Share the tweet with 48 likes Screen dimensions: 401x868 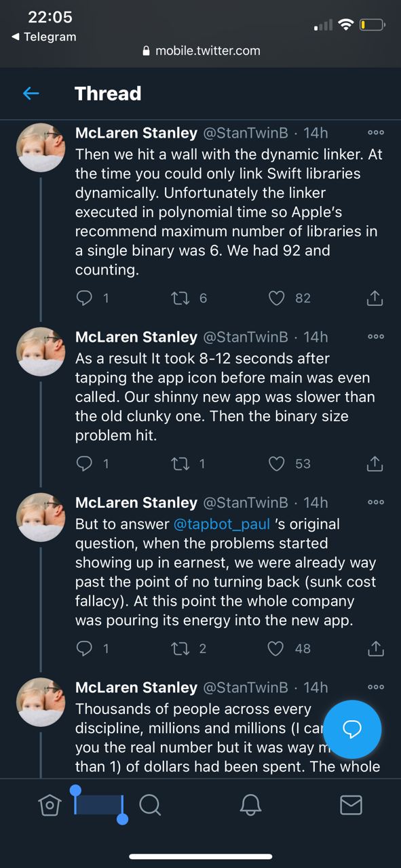(375, 649)
